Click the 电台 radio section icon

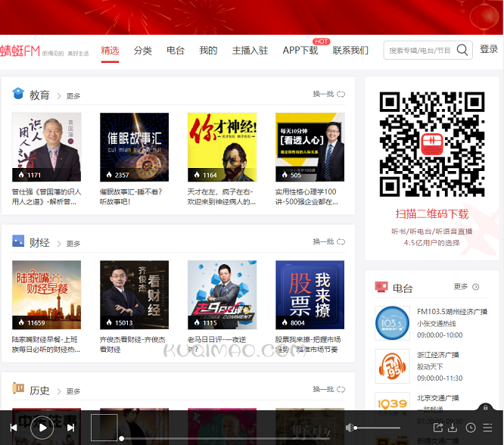point(381,287)
